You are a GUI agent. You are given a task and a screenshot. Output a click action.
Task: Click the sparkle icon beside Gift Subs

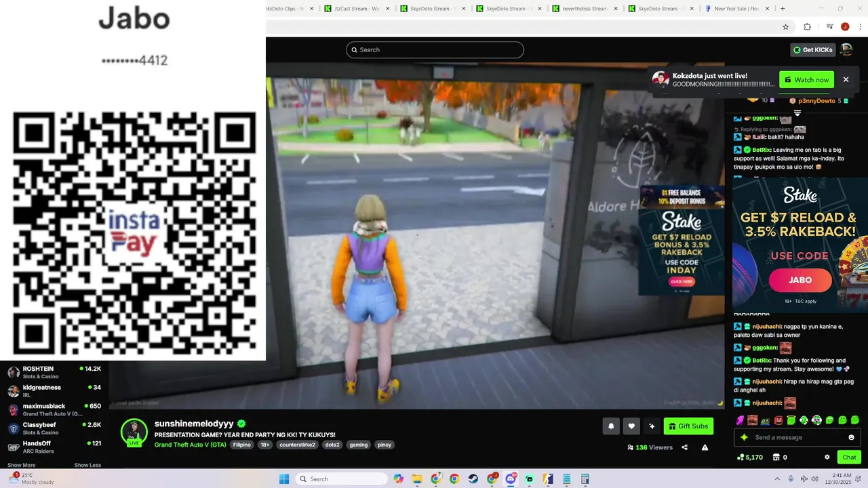pyautogui.click(x=652, y=426)
